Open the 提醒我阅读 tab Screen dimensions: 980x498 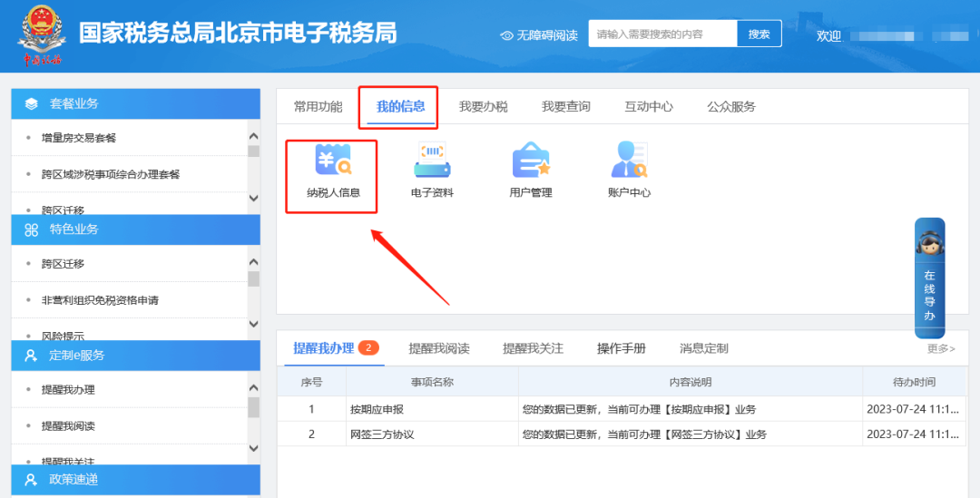pos(439,348)
